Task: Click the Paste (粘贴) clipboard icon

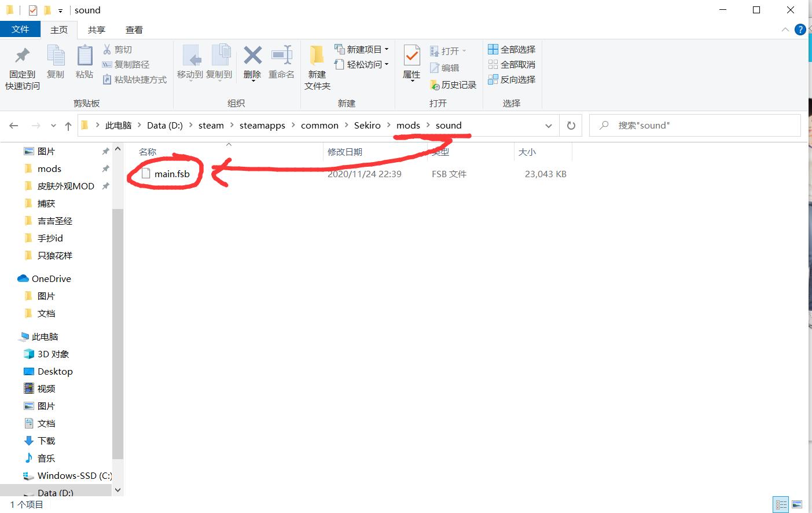Action: tap(84, 56)
